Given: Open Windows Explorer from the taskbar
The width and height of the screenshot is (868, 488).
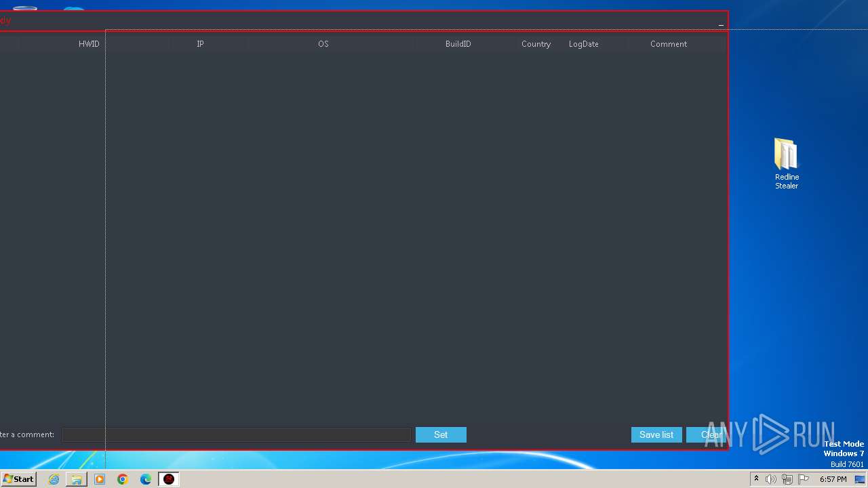Looking at the screenshot, I should (77, 479).
